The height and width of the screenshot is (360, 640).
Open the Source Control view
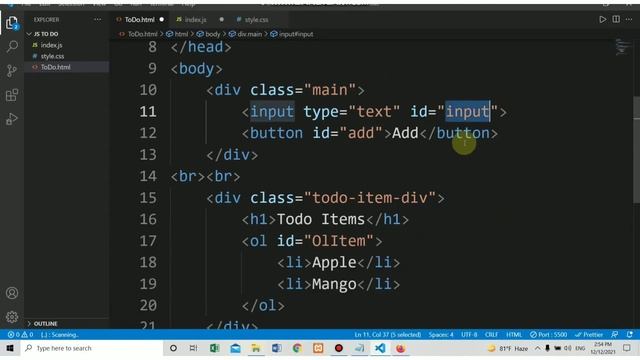pyautogui.click(x=12, y=71)
